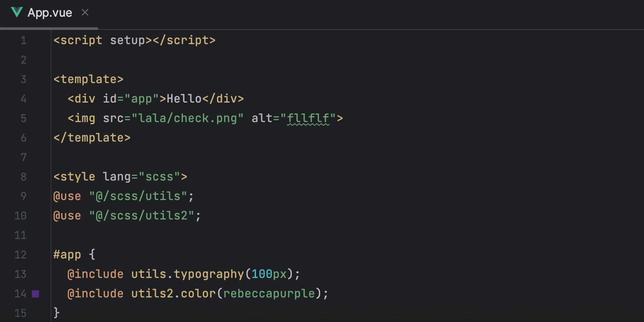Click line number 8 in the gutter

(x=23, y=177)
